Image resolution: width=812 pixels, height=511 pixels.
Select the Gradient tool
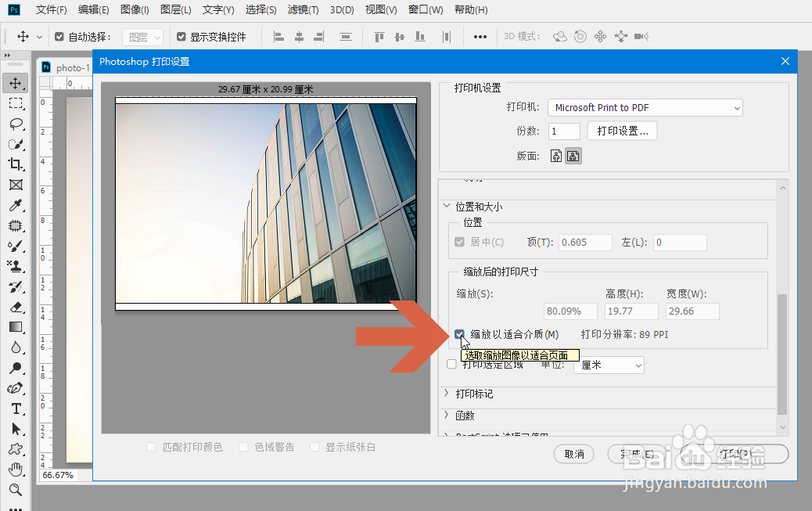[16, 327]
